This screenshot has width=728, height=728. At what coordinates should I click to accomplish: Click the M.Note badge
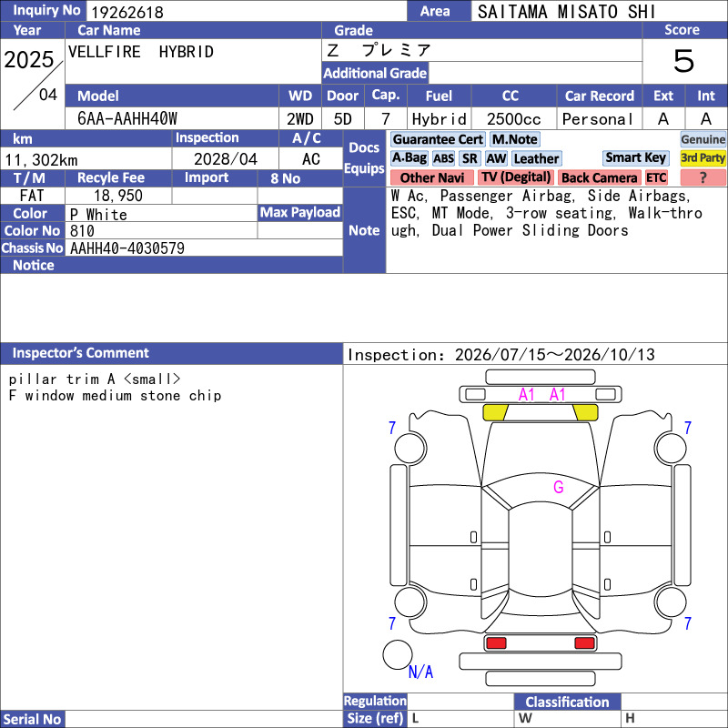point(515,139)
